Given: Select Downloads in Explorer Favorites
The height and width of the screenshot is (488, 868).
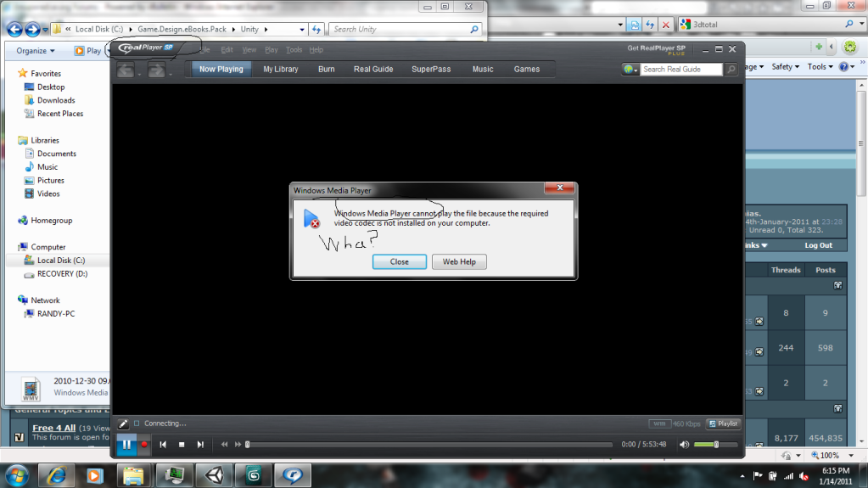Looking at the screenshot, I should [x=56, y=100].
